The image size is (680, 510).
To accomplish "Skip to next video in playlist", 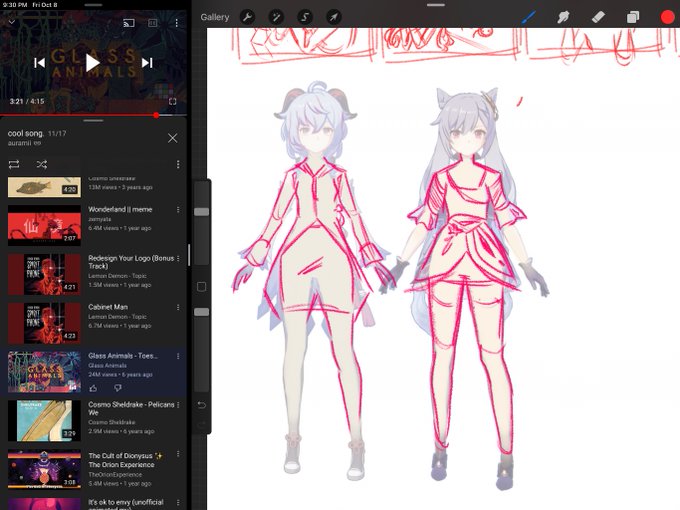I will pos(147,63).
